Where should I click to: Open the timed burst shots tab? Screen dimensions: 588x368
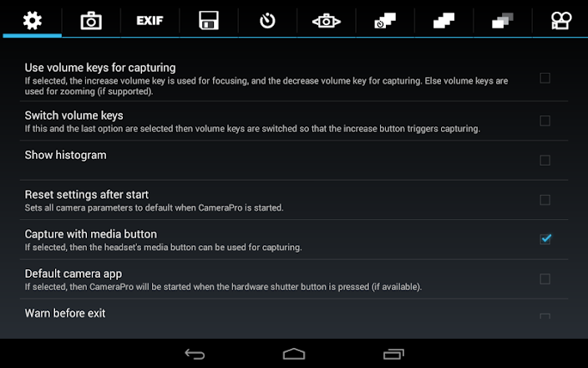385,21
